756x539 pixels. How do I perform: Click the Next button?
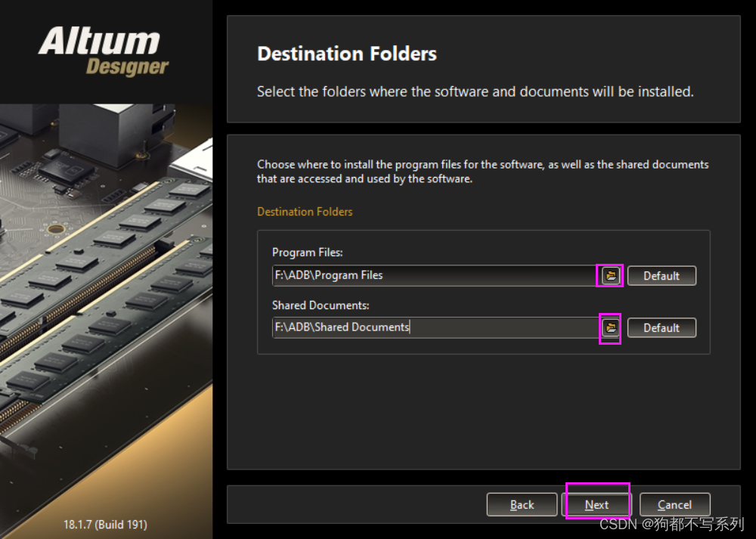pyautogui.click(x=596, y=505)
